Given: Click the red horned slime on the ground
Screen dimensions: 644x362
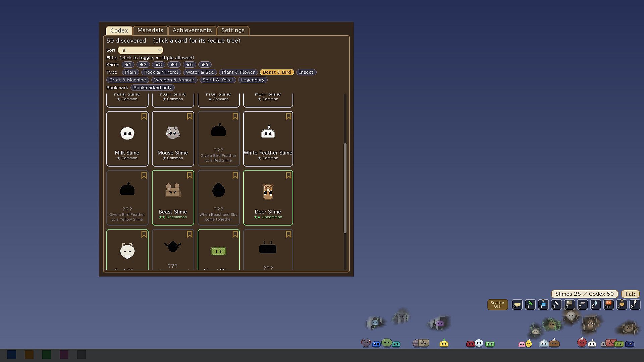Looking at the screenshot, I should point(582,342).
